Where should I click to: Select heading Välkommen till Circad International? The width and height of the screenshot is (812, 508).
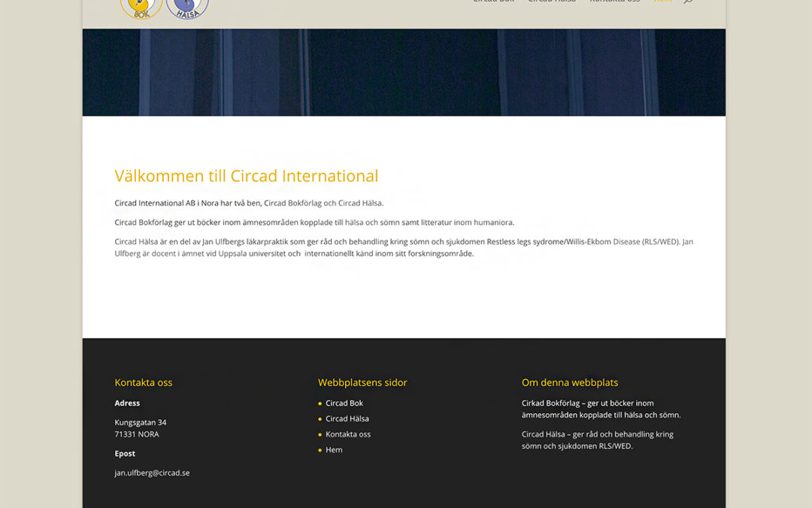coord(247,175)
